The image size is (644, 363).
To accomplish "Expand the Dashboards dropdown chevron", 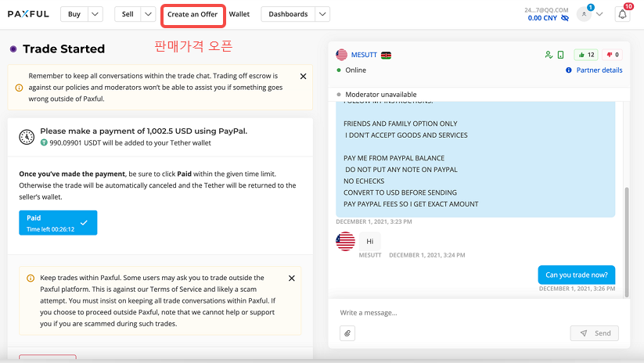I will click(322, 14).
